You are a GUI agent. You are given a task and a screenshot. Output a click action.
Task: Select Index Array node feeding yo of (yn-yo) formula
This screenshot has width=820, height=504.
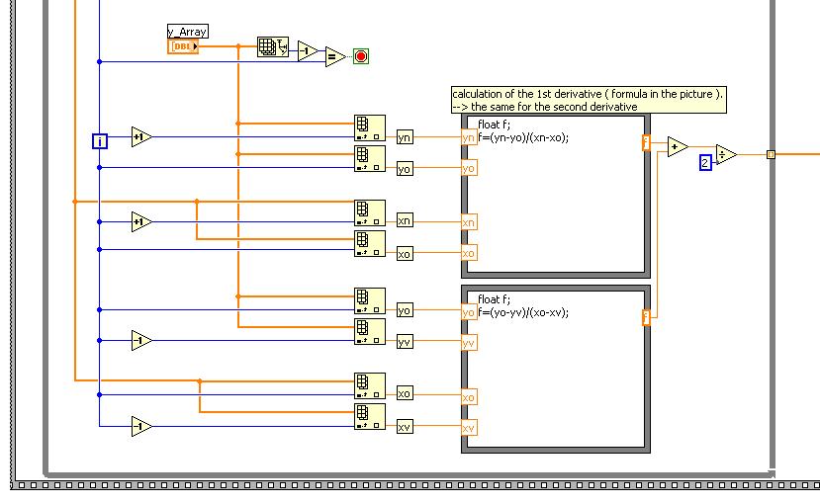click(x=370, y=159)
